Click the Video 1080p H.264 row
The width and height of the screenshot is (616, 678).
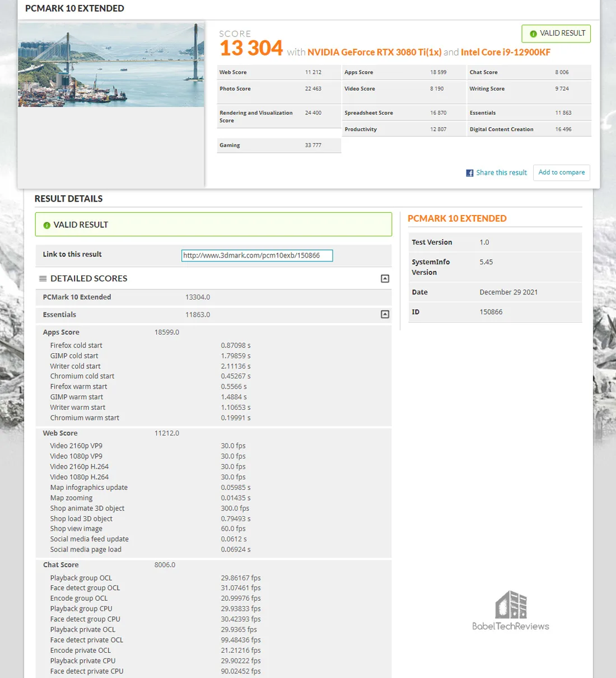[x=213, y=477]
